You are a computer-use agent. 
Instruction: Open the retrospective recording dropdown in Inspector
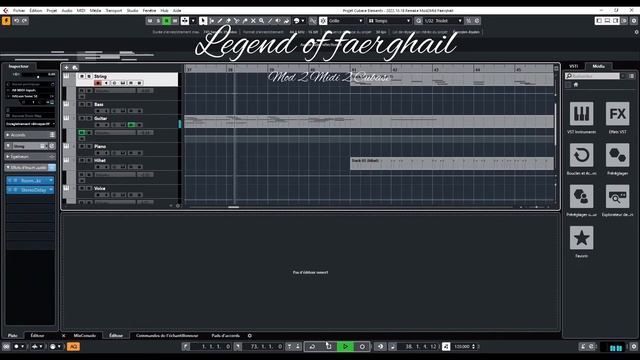30,124
